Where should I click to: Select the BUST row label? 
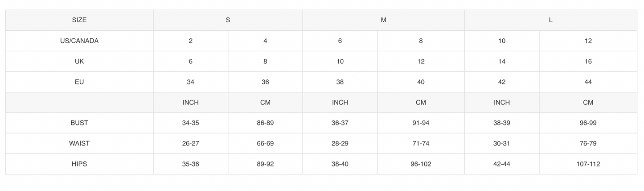(79, 123)
